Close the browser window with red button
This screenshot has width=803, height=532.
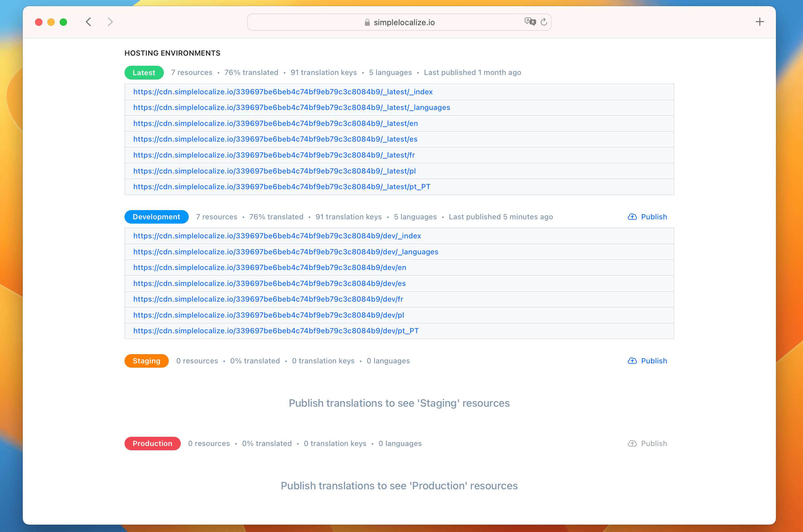[39, 22]
